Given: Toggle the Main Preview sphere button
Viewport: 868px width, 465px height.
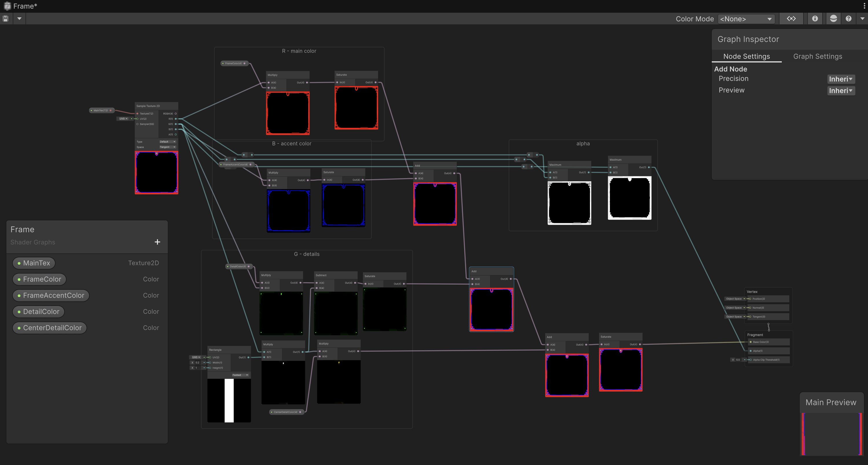Looking at the screenshot, I should (x=833, y=19).
